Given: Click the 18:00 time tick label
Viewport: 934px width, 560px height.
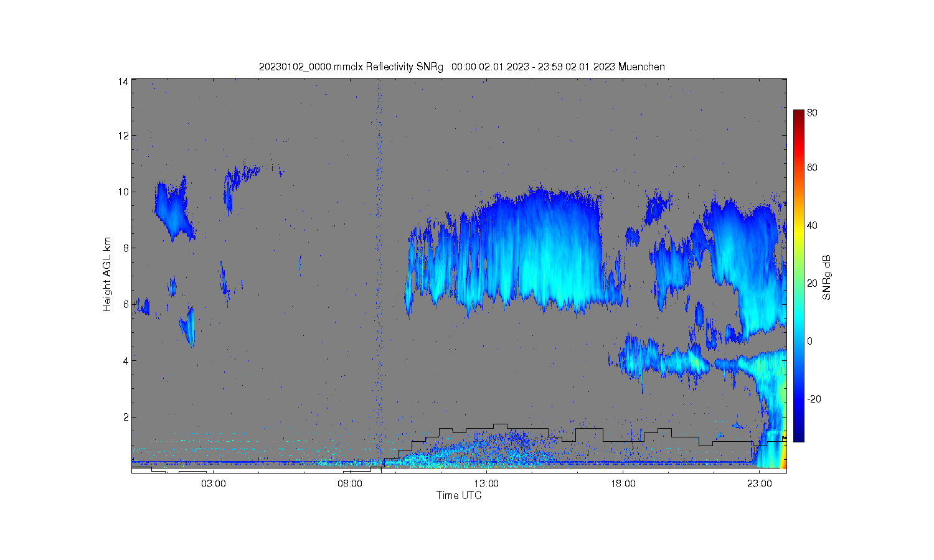Looking at the screenshot, I should [x=623, y=483].
